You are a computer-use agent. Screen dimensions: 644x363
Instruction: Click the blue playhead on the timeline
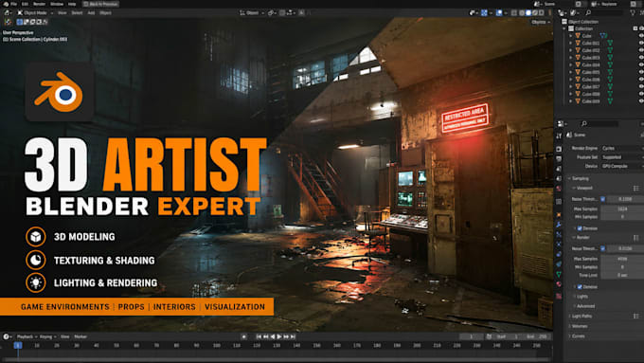click(18, 345)
